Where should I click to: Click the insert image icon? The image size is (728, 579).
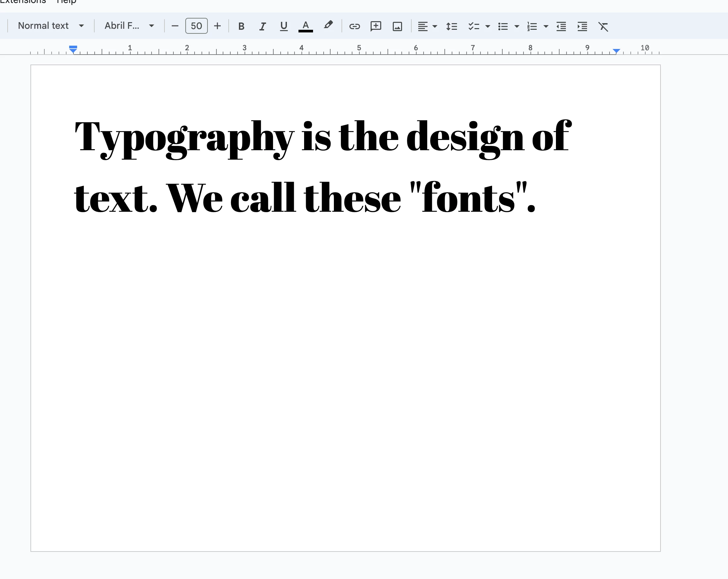pos(397,26)
